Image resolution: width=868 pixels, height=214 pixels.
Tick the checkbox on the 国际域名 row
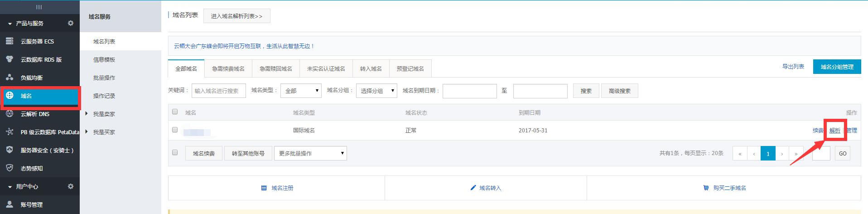tap(175, 130)
